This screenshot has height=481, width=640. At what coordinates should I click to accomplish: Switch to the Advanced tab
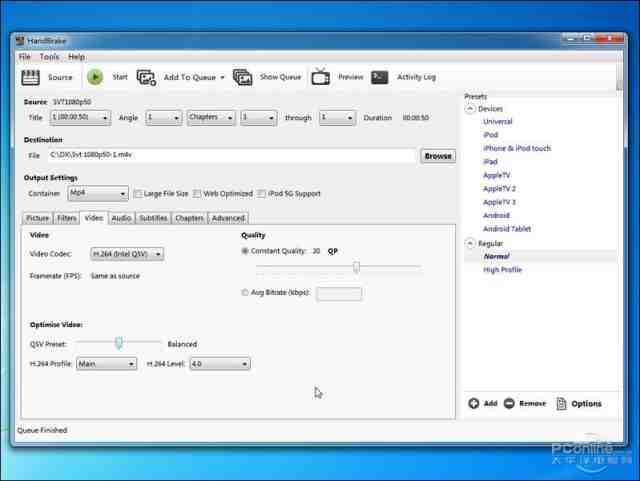coord(228,218)
